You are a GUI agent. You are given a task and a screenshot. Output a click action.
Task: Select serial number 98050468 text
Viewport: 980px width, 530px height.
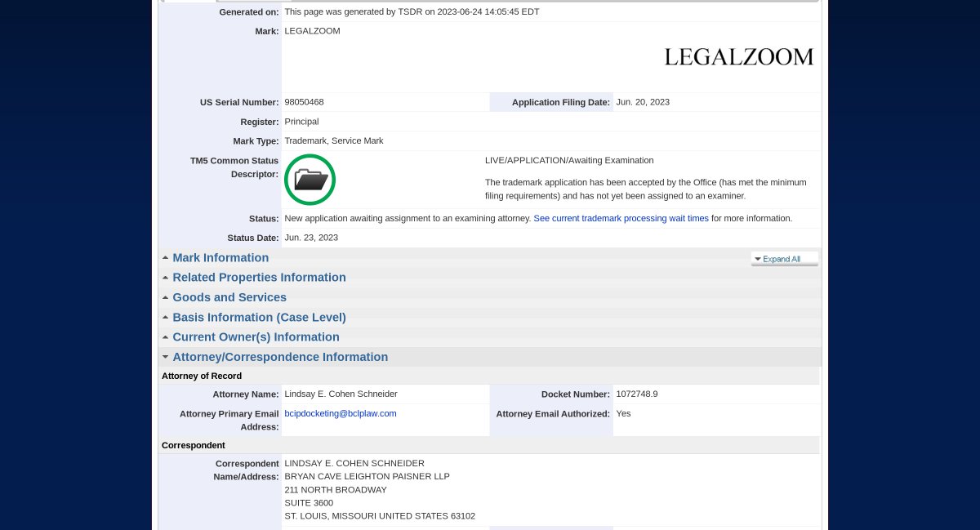(304, 102)
